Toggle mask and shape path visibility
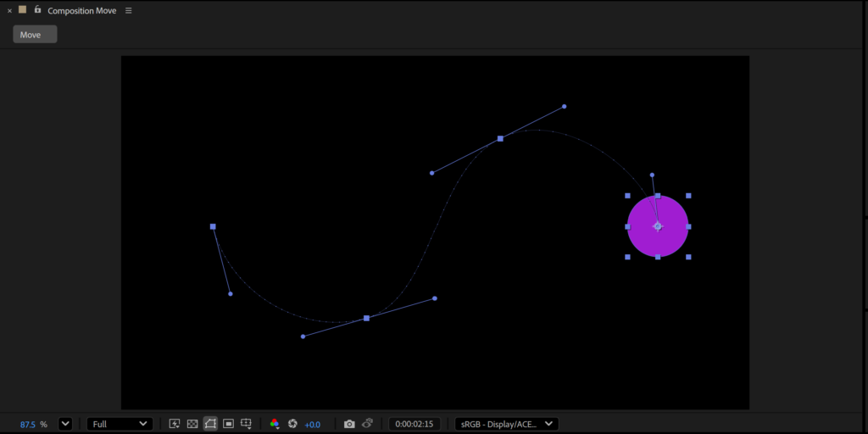Viewport: 868px width, 434px height. 210,424
